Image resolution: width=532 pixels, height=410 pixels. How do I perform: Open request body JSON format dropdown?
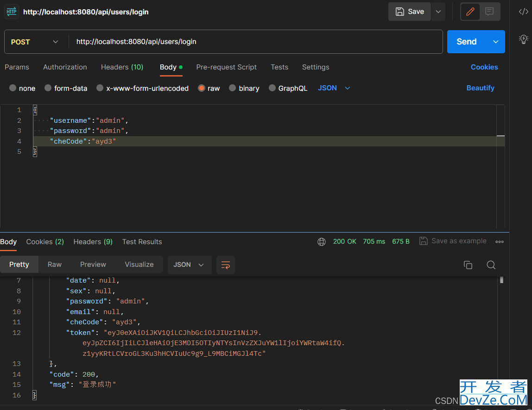point(334,88)
